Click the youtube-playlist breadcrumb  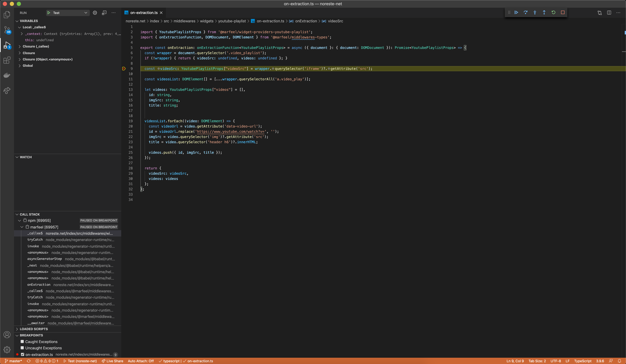coord(232,21)
